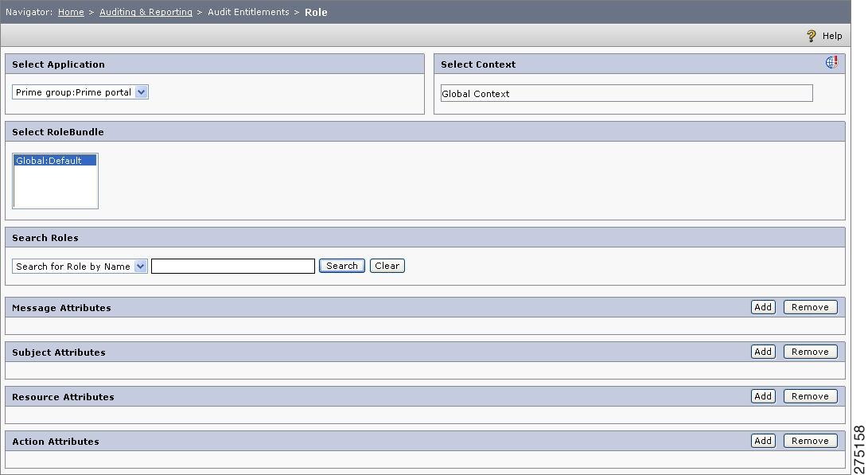Click the Audit Entitlements breadcrumb text
Viewport: 868px width, 475px height.
(x=248, y=12)
